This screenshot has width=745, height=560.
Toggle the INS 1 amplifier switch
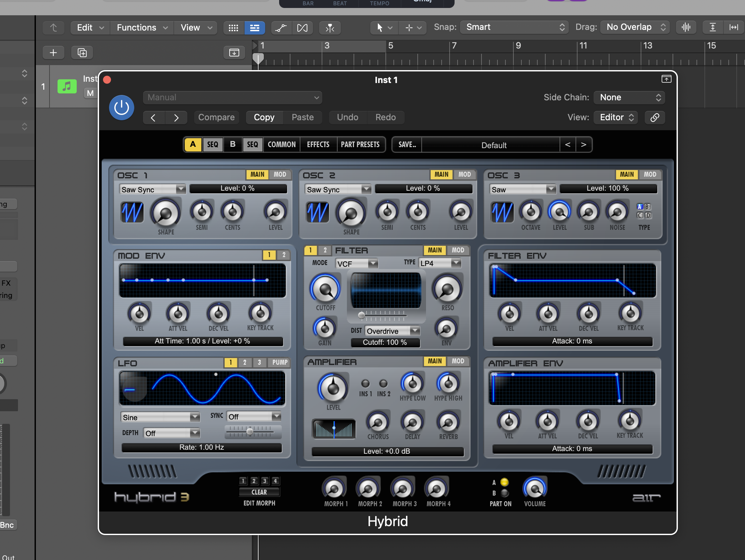[x=365, y=384]
